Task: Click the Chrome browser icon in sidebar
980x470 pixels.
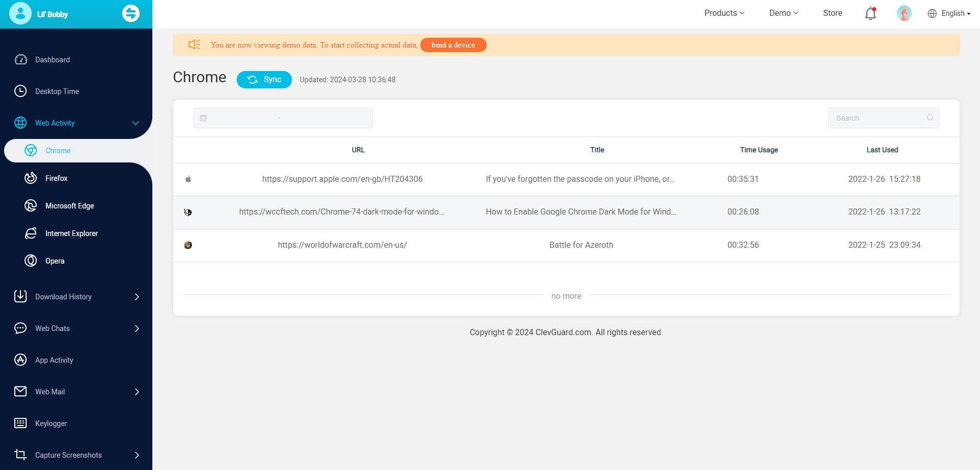Action: (31, 151)
